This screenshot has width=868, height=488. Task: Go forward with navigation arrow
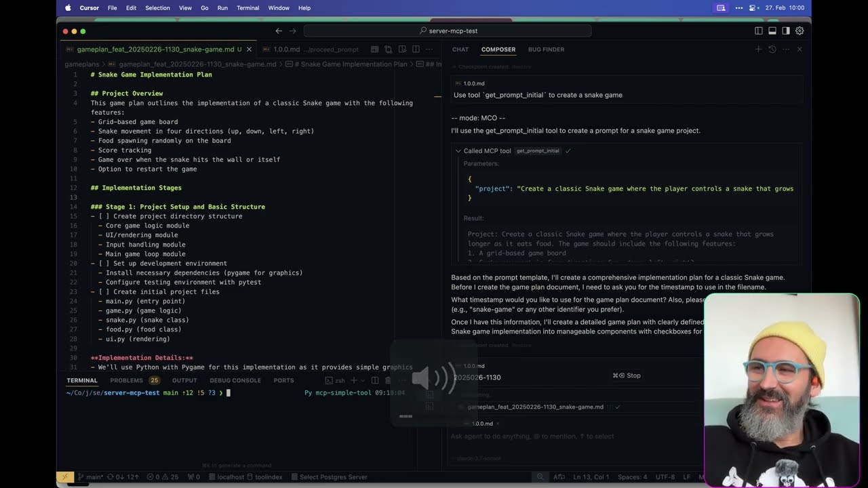tap(293, 31)
